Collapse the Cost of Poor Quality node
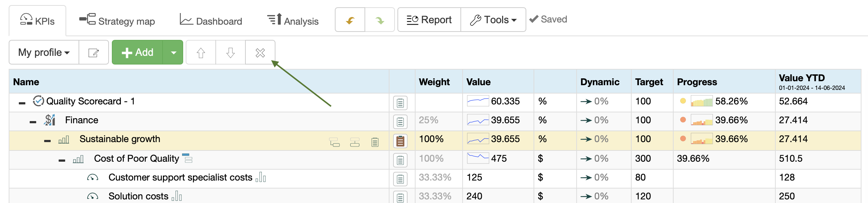This screenshot has width=868, height=203. coord(62,160)
